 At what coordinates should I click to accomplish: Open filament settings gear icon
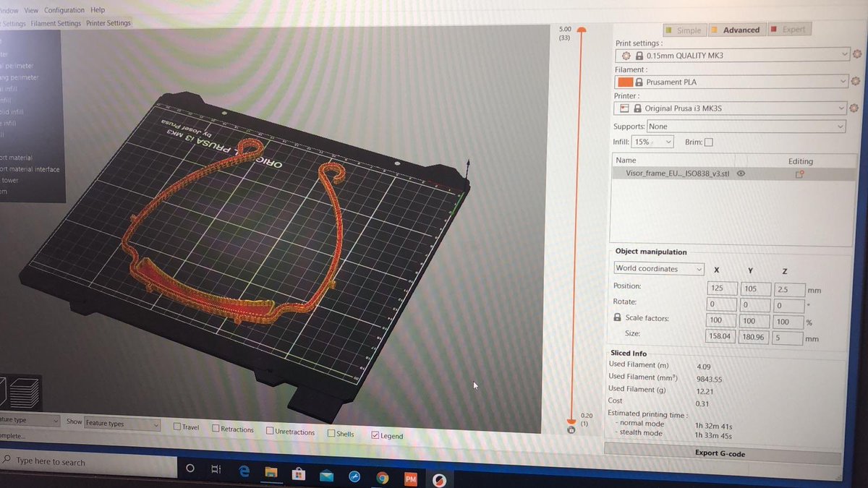tap(857, 82)
